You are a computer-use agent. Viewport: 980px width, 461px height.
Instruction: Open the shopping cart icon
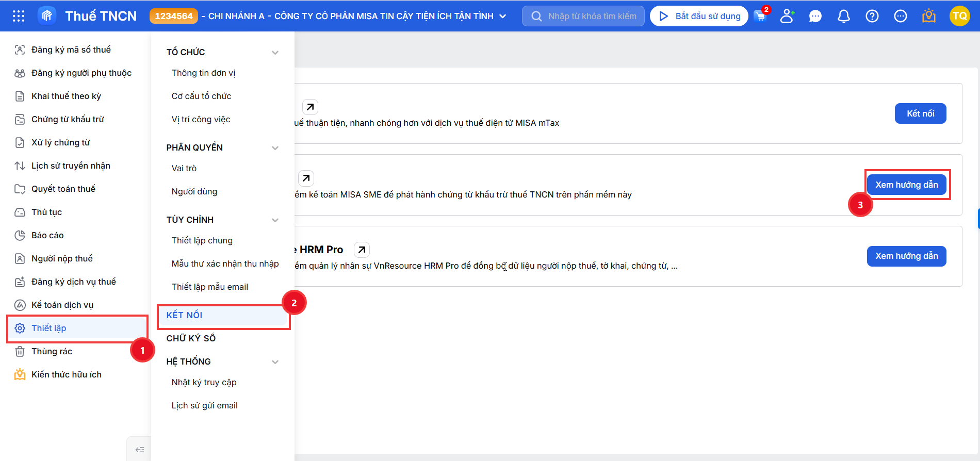tap(760, 16)
